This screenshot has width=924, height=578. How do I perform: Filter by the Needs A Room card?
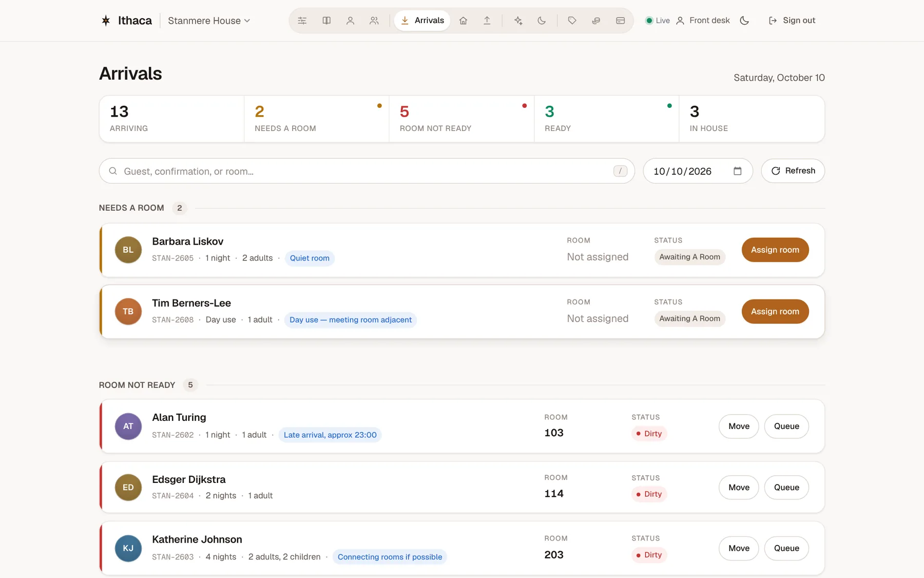click(x=316, y=119)
